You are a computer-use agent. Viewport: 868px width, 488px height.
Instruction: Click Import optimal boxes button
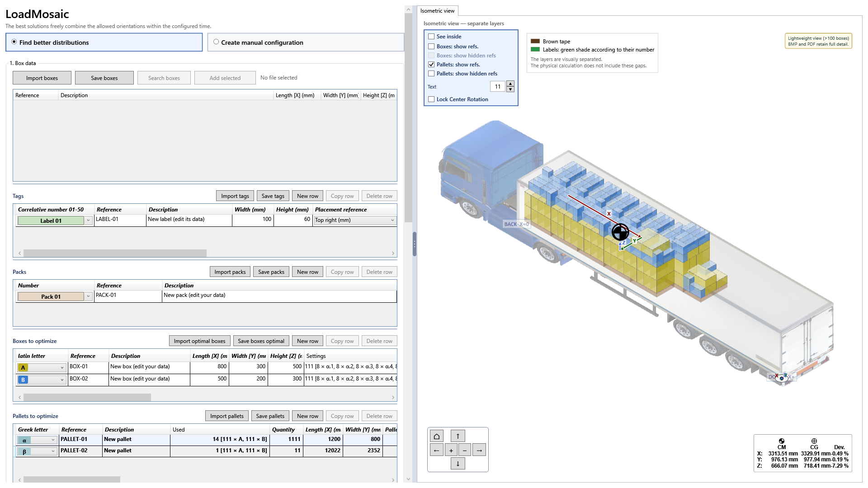(199, 341)
